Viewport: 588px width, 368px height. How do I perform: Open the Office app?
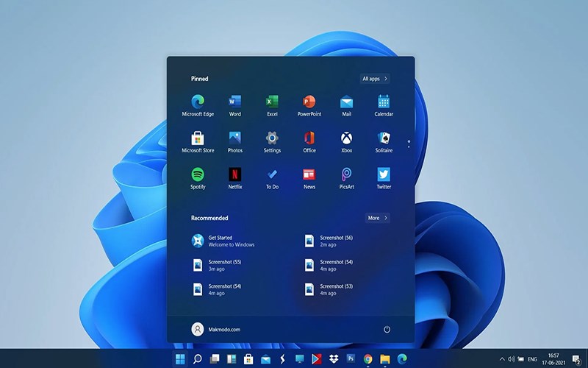[309, 142]
